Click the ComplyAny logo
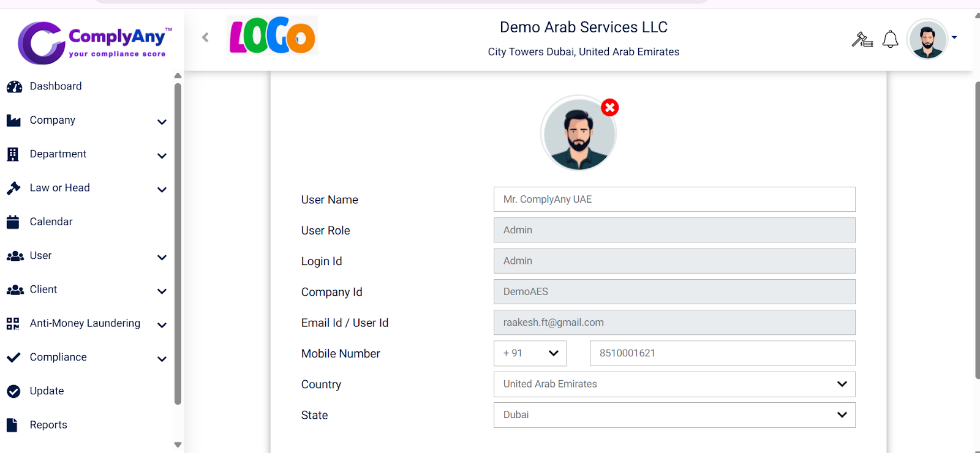Screen dimensions: 980x453 tap(95, 42)
